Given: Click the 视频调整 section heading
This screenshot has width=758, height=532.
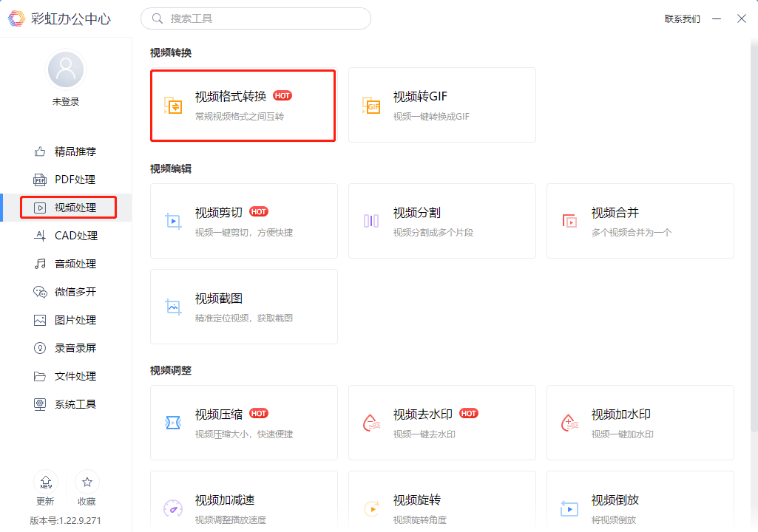Looking at the screenshot, I should click(171, 371).
